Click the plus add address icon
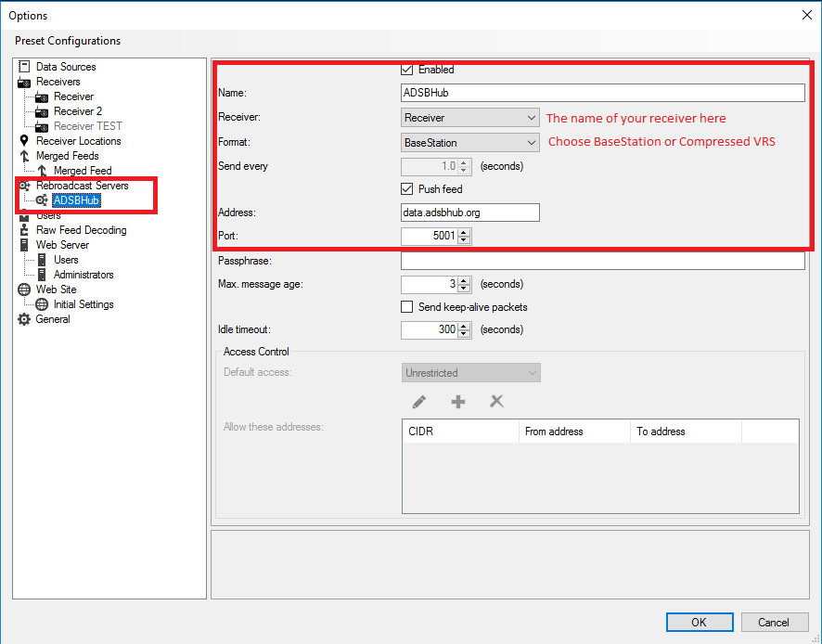822x644 pixels. [x=457, y=402]
